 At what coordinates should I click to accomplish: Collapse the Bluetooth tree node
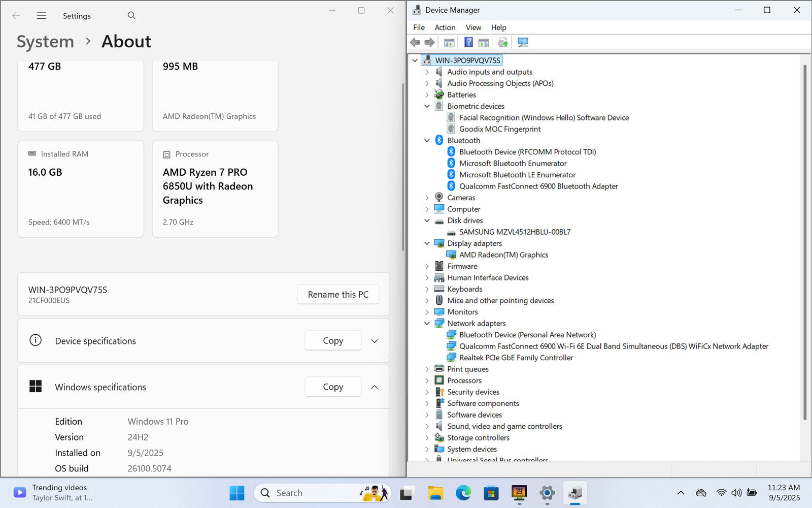click(x=427, y=141)
